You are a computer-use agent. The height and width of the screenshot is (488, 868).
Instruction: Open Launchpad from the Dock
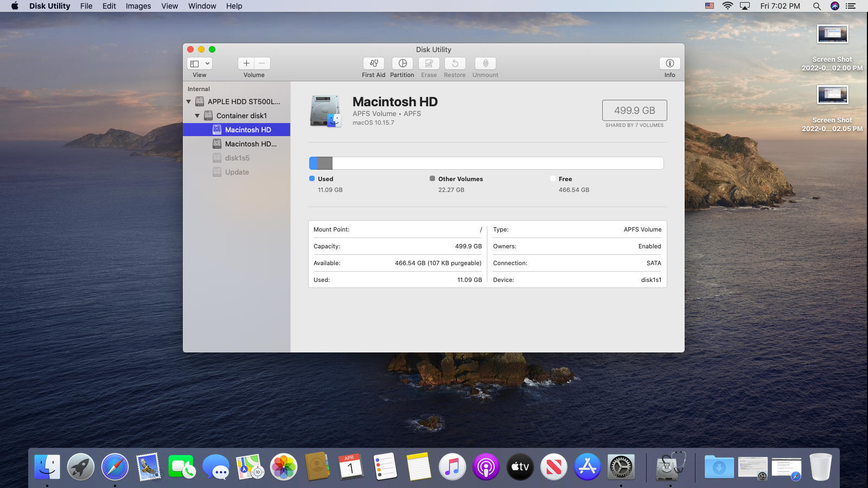pos(81,466)
